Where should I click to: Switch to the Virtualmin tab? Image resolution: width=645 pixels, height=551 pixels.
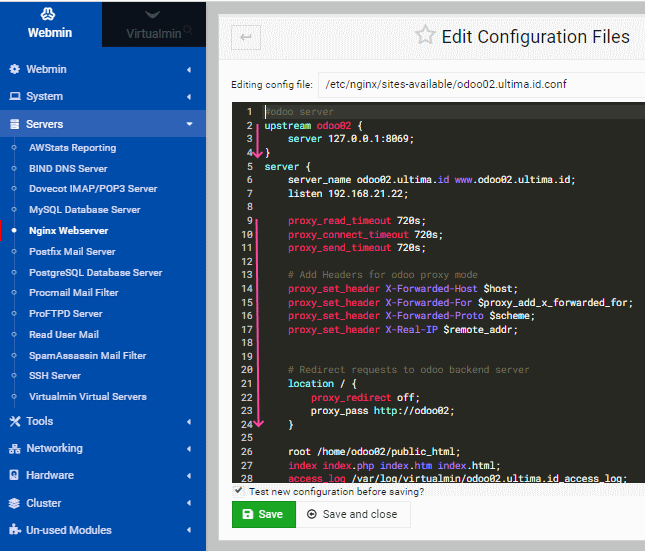coord(154,24)
